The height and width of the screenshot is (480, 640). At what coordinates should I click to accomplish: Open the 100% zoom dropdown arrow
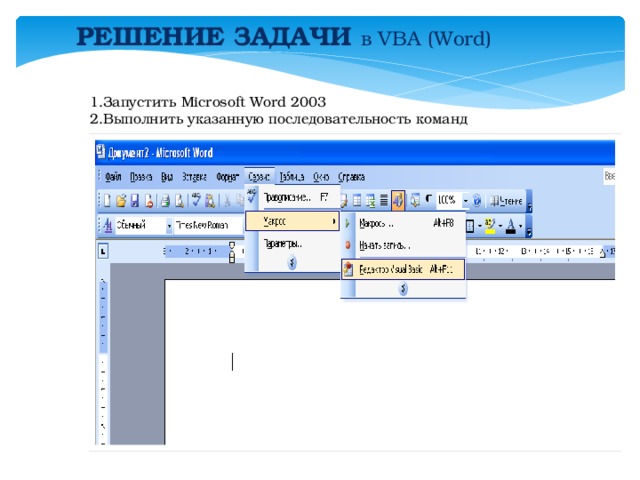click(465, 200)
